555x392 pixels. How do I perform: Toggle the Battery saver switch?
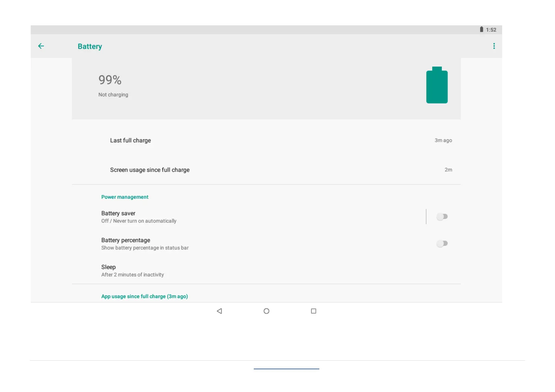pos(442,216)
